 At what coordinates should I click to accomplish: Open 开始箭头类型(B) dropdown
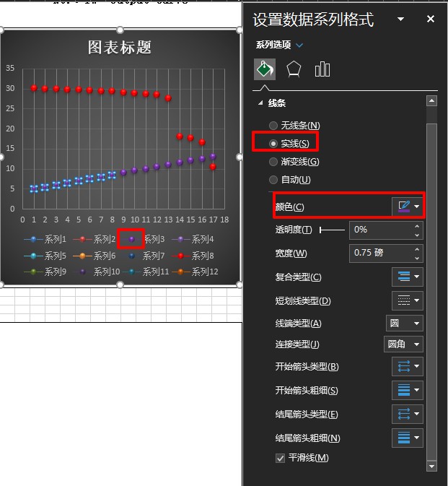coord(408,366)
